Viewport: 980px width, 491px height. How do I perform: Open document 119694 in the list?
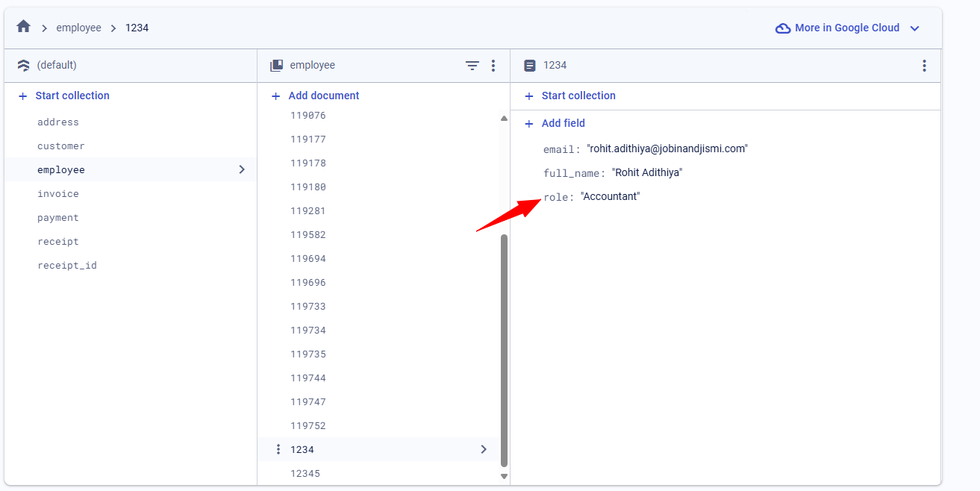pos(308,259)
